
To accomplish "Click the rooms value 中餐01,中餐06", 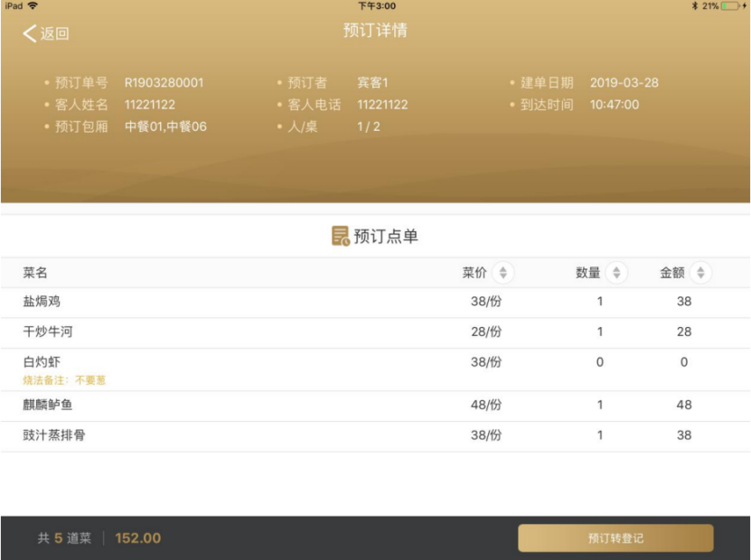I will click(x=165, y=126).
